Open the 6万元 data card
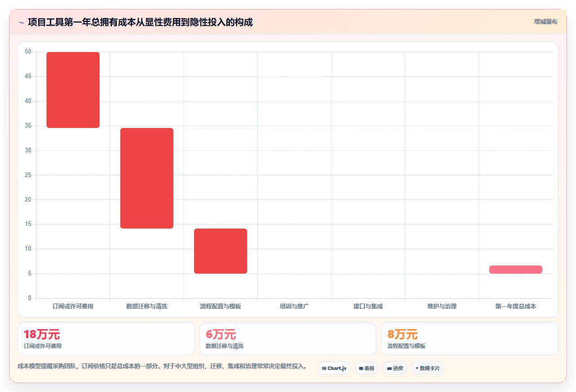The image size is (576, 392). point(288,339)
